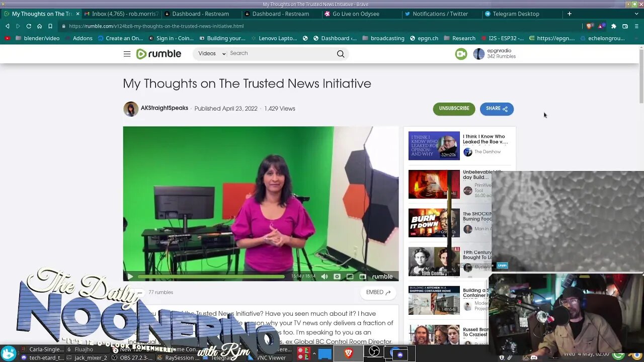The width and height of the screenshot is (644, 362).
Task: Open OBS icon in taskbar
Action: coord(374,352)
